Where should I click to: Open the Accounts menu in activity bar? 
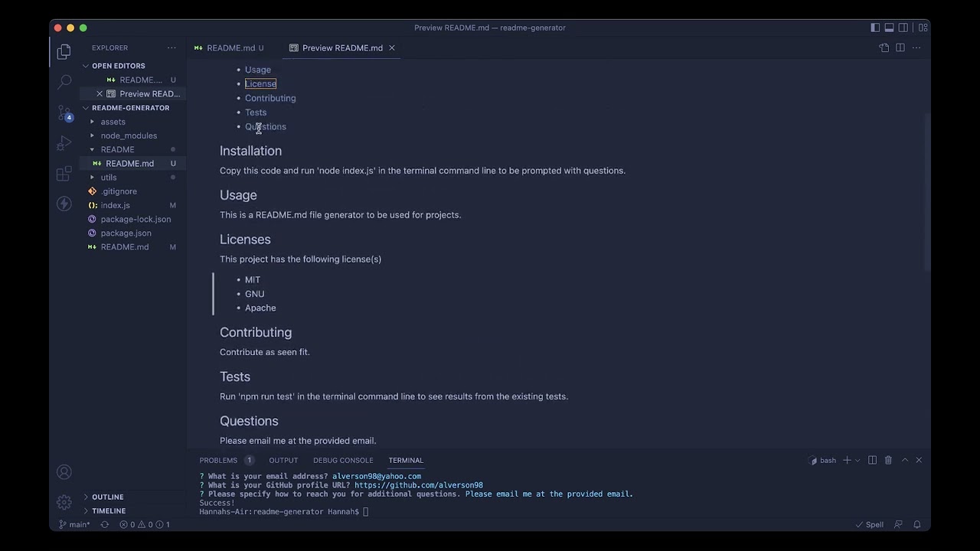coord(64,472)
